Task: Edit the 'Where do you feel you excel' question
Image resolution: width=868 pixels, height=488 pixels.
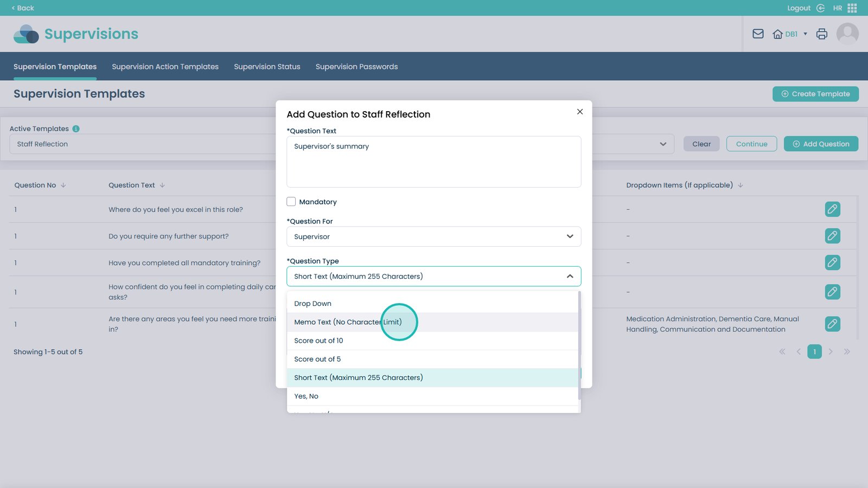Action: (832, 209)
